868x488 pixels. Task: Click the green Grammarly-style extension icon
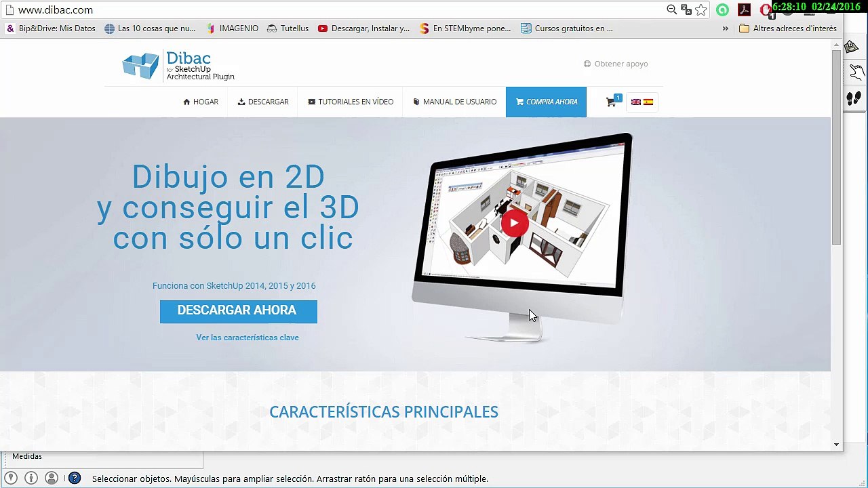(x=723, y=9)
